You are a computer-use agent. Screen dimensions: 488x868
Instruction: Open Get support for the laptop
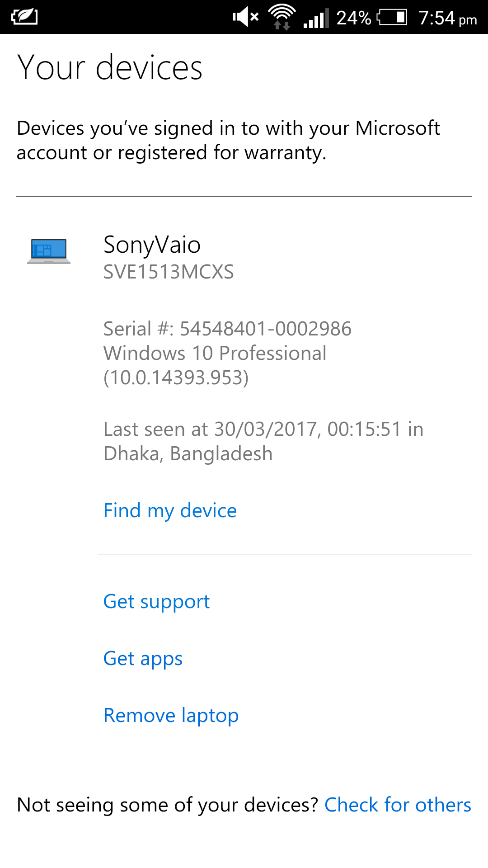[156, 601]
